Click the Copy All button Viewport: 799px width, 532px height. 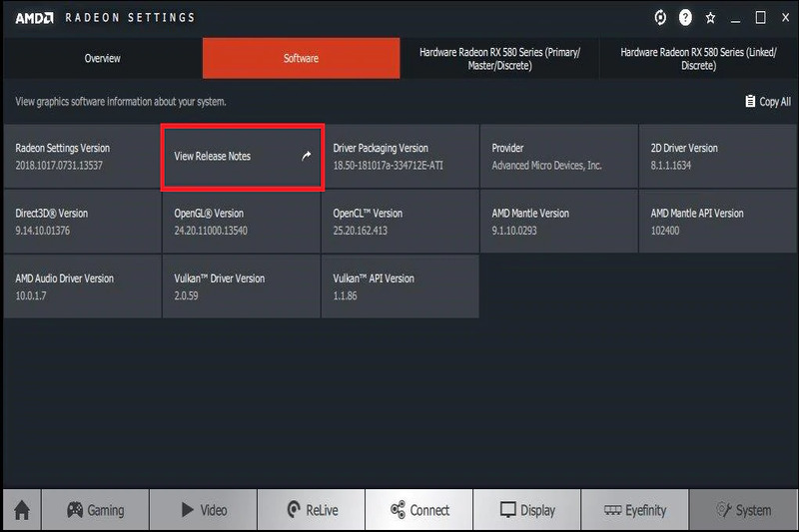click(767, 102)
